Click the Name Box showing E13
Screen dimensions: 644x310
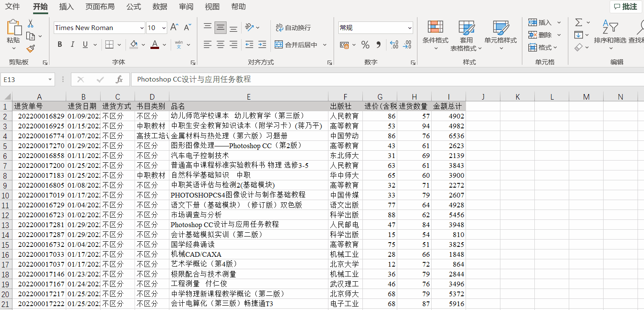click(25, 79)
